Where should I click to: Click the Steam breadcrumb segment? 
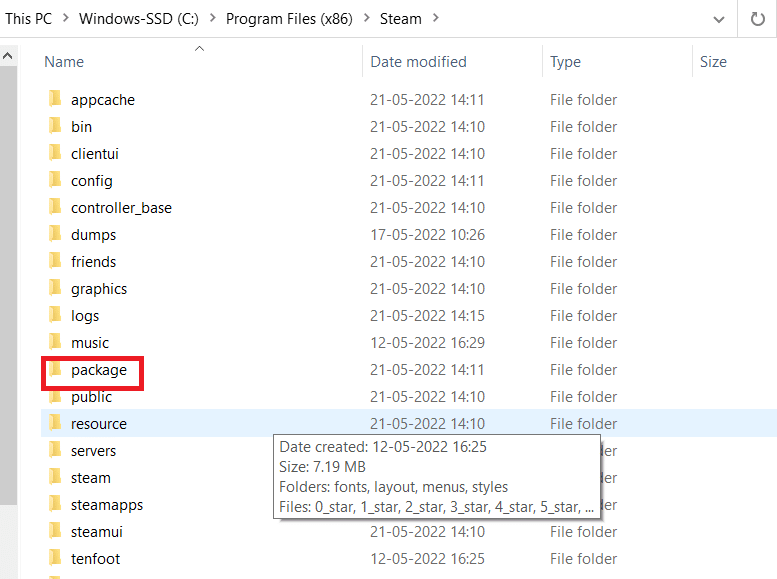(x=400, y=19)
